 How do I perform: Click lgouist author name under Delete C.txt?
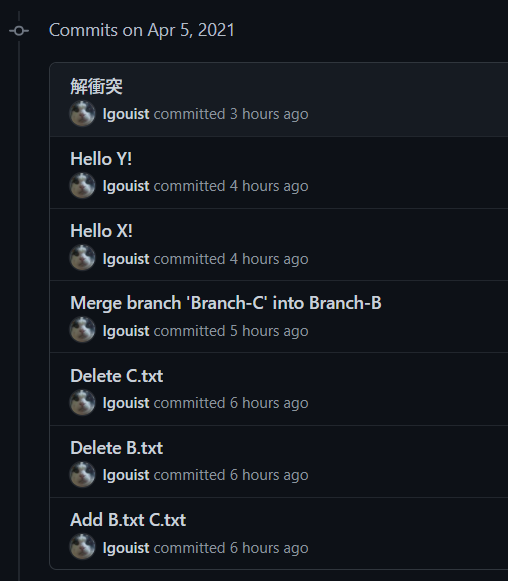(126, 403)
